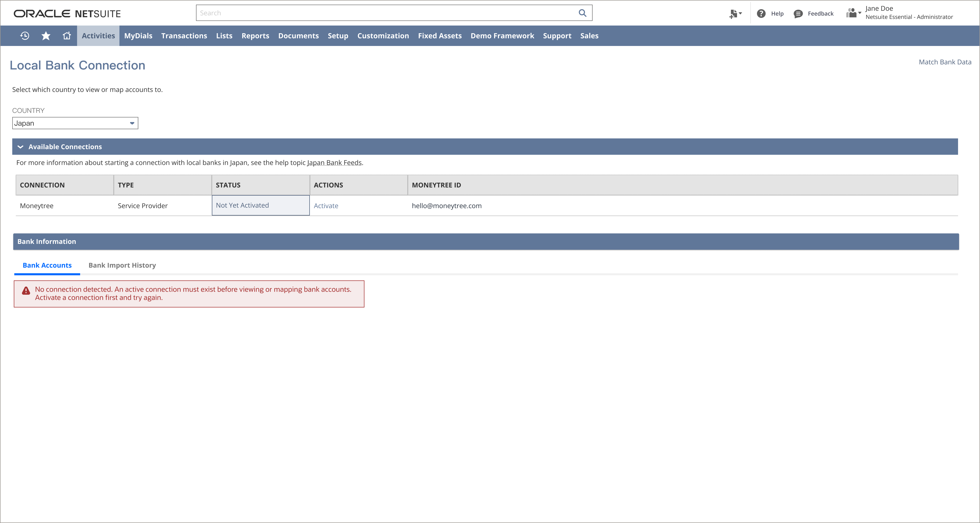The height and width of the screenshot is (523, 980).
Task: Switch to the Bank Import History tab
Action: [x=122, y=265]
